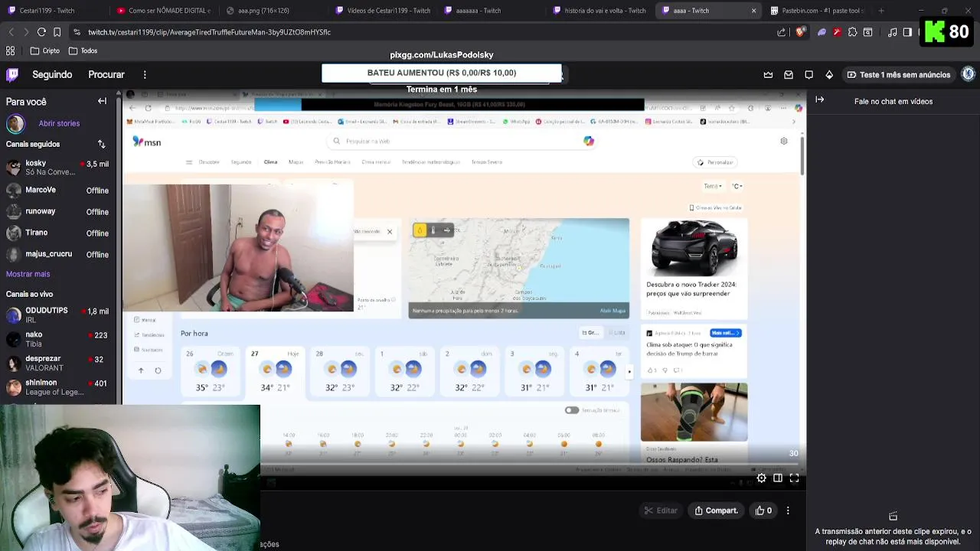980x551 pixels.
Task: Open more options below the clip
Action: tap(788, 510)
